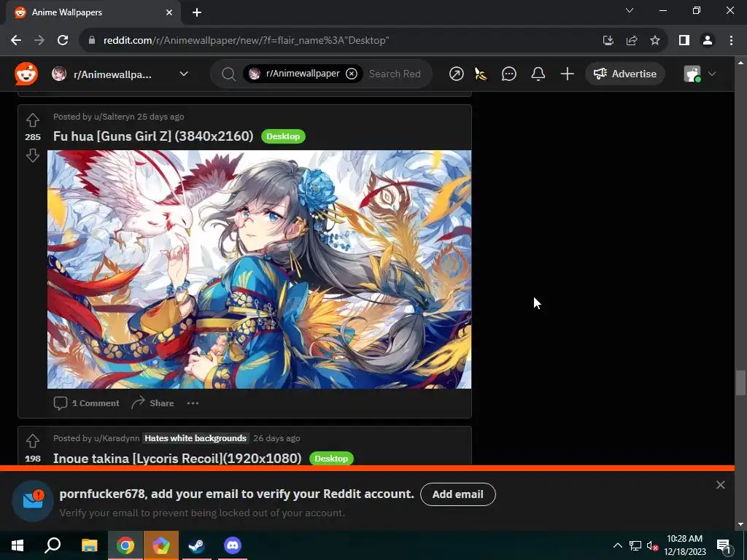747x560 pixels.
Task: Bookmark this tab with the star icon
Action: pos(655,41)
